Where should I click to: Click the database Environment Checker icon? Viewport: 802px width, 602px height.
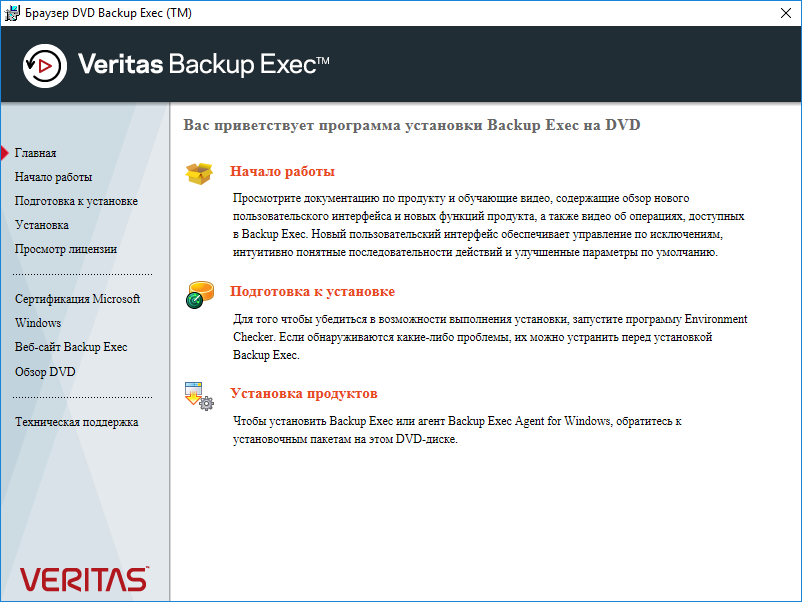click(199, 295)
